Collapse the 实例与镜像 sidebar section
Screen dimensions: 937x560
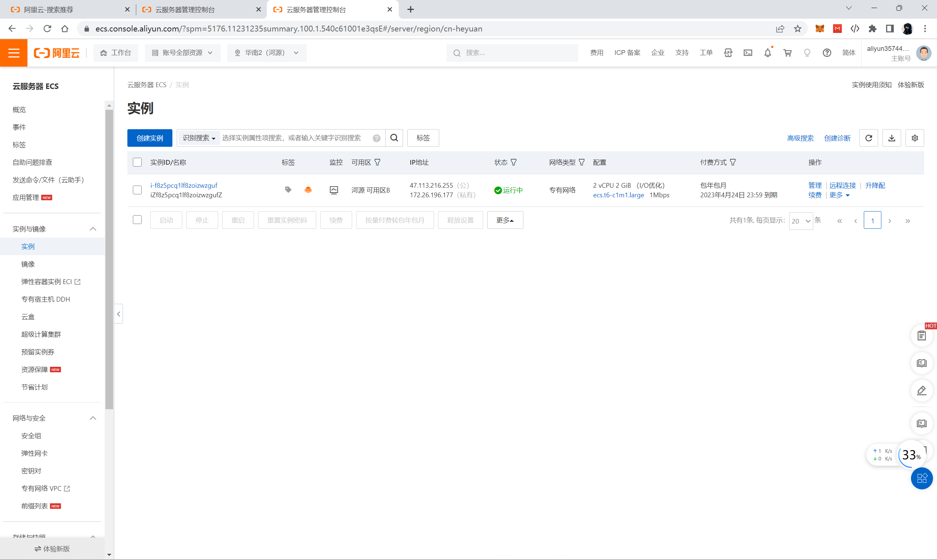pos(93,229)
